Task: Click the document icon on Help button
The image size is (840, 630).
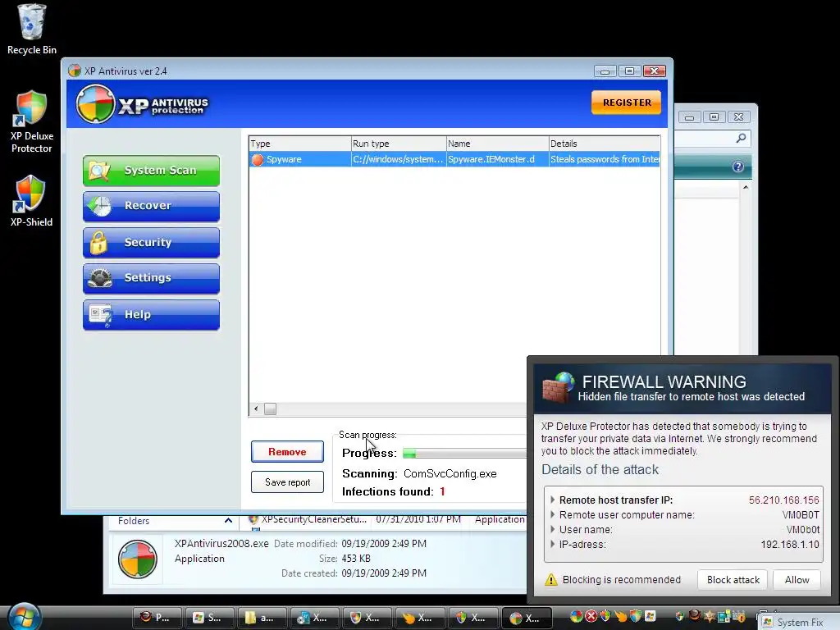Action: pos(101,315)
